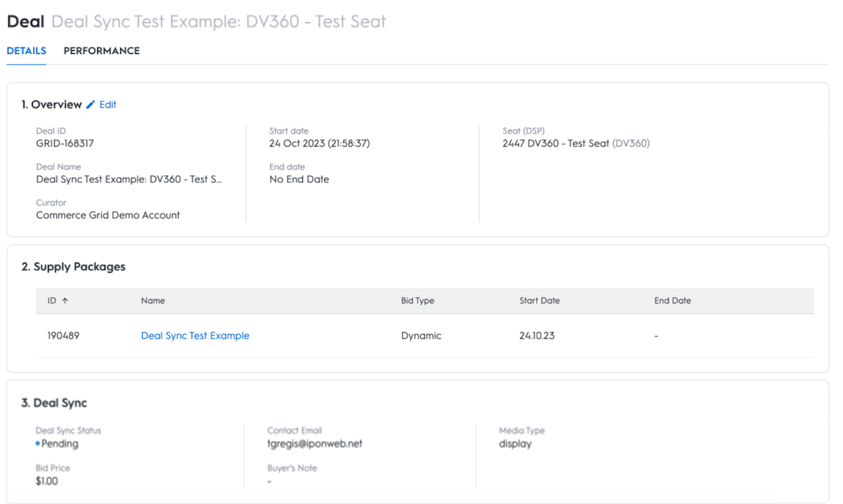Click the page title Deal Sync Test Example
This screenshot has width=843, height=504.
pos(219,22)
